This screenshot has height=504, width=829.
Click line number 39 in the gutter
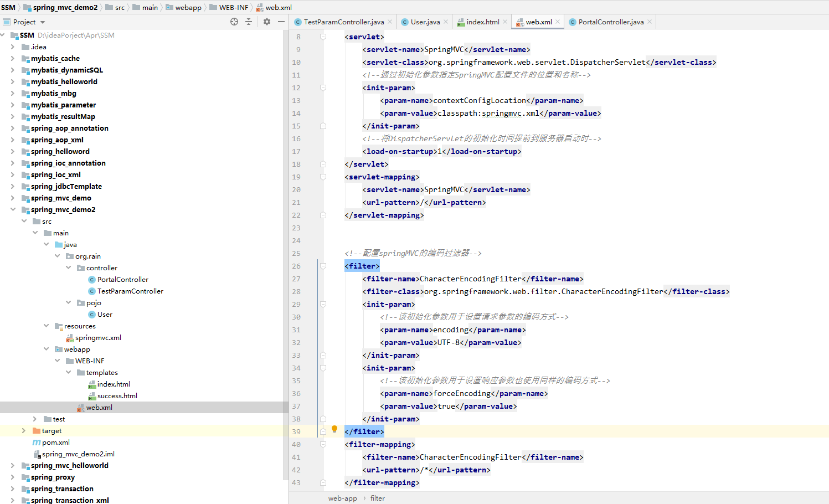pos(296,431)
